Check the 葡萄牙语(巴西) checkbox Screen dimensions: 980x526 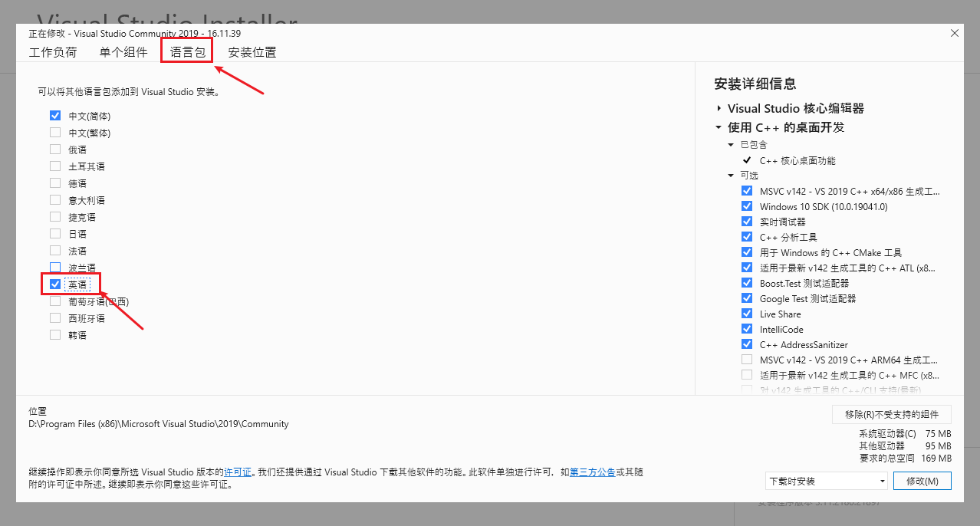[55, 301]
